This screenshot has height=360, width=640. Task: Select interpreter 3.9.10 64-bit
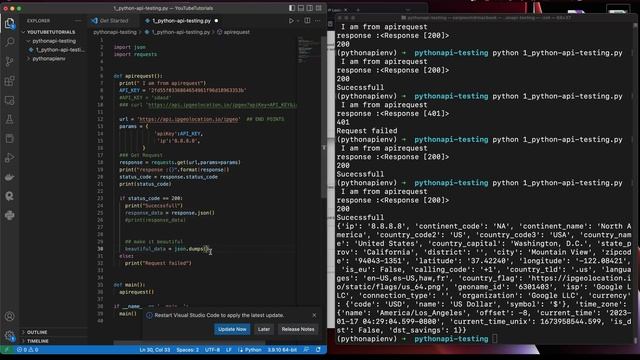[282, 350]
